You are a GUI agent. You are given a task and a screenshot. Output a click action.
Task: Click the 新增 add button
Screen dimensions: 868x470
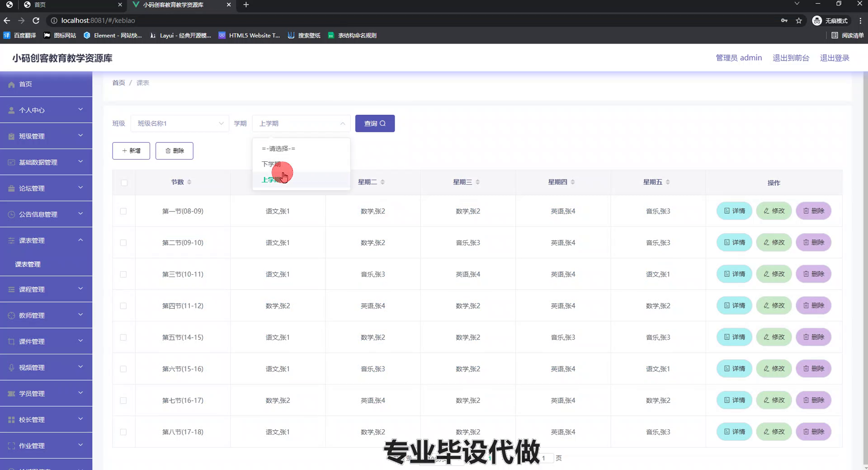click(131, 151)
